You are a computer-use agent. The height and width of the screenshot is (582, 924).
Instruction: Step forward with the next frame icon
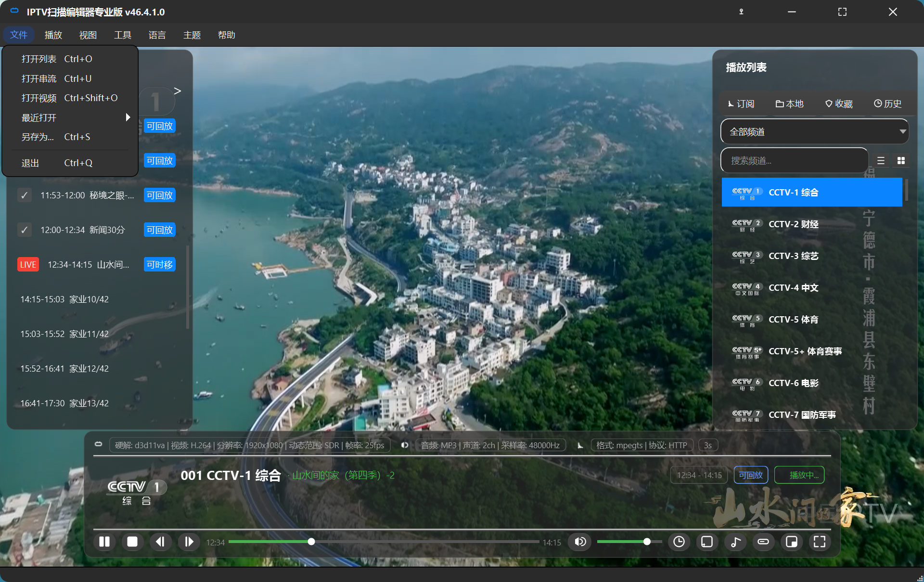(189, 542)
